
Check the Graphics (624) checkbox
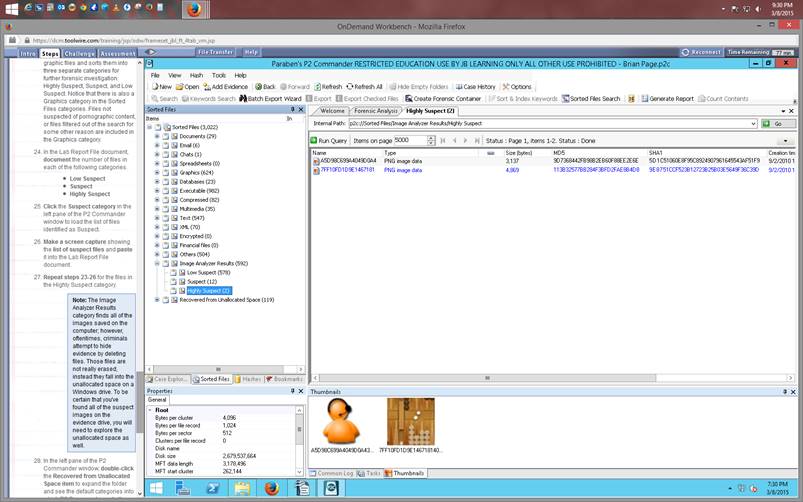click(x=165, y=173)
